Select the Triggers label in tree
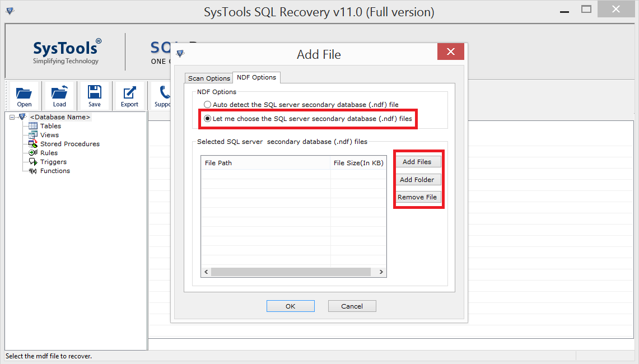The height and width of the screenshot is (364, 639). pos(53,162)
